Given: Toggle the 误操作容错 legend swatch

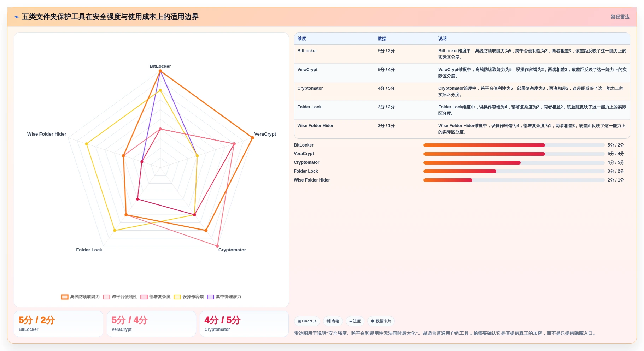Looking at the screenshot, I should pos(177,297).
